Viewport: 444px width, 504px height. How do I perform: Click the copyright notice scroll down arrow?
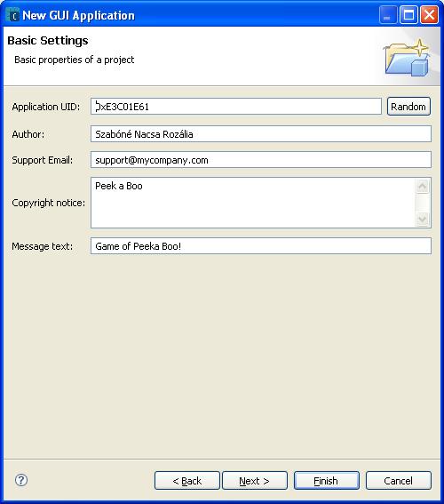pyautogui.click(x=422, y=220)
